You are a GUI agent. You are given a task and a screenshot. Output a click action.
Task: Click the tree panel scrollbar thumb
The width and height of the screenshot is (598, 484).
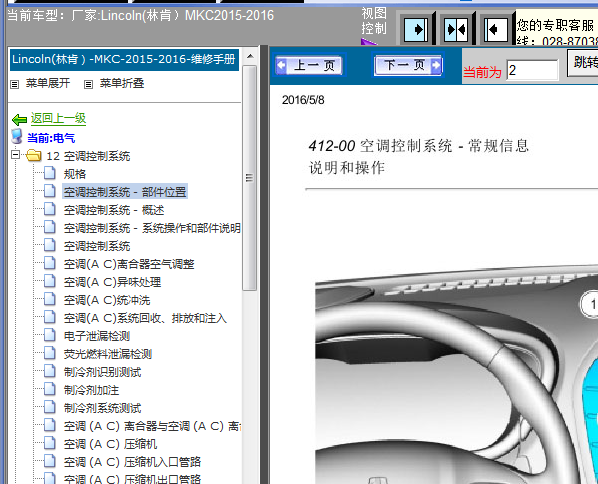[250, 178]
